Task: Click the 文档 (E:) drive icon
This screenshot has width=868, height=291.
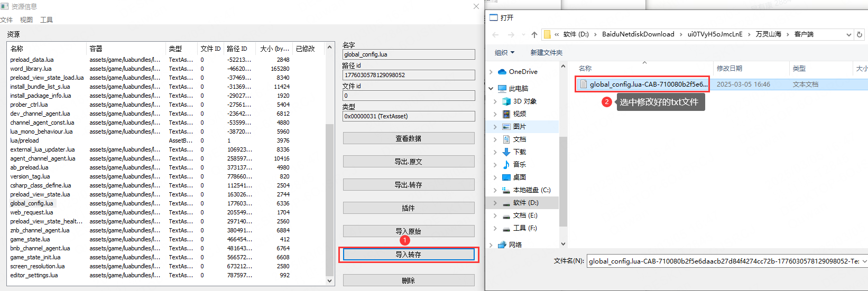Action: point(506,216)
